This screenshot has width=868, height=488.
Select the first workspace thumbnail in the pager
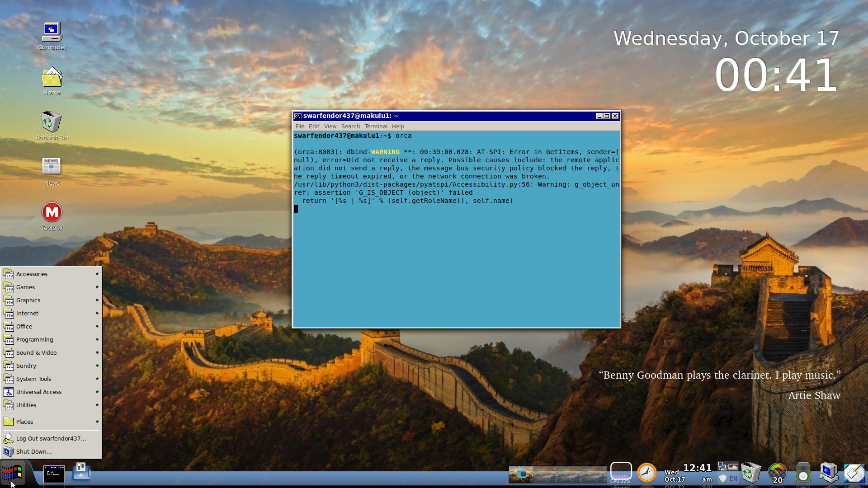pyautogui.click(x=521, y=474)
